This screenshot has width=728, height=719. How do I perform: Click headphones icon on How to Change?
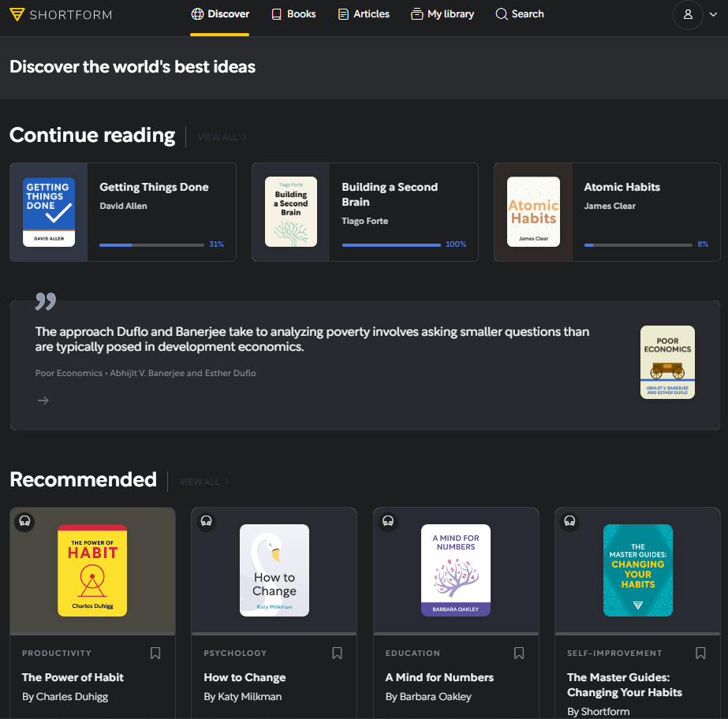[x=206, y=521]
